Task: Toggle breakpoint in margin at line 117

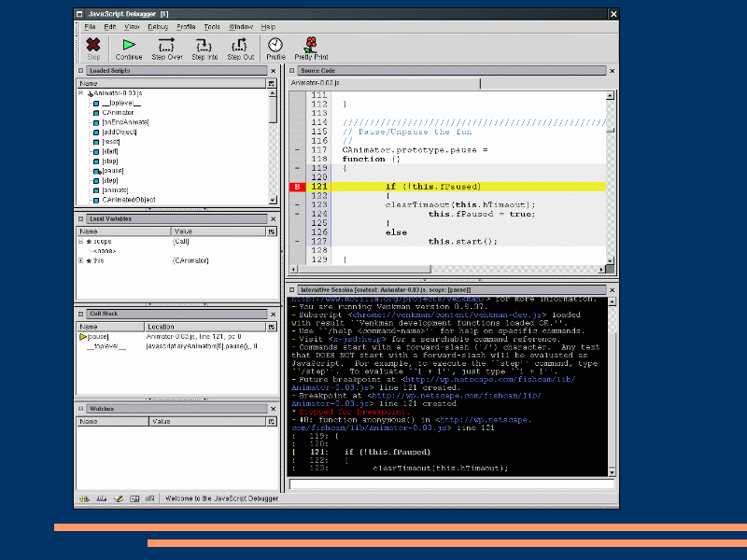Action: point(297,150)
